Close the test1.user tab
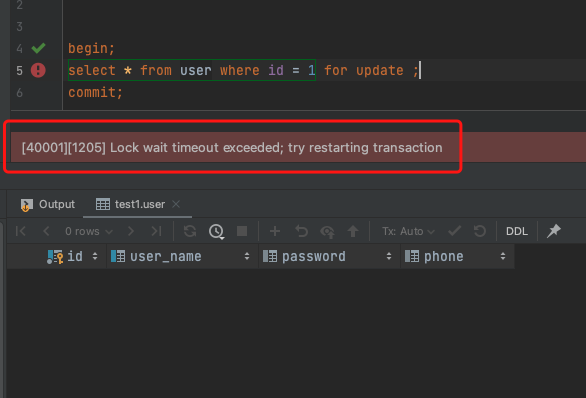The height and width of the screenshot is (398, 586). pyautogui.click(x=176, y=204)
